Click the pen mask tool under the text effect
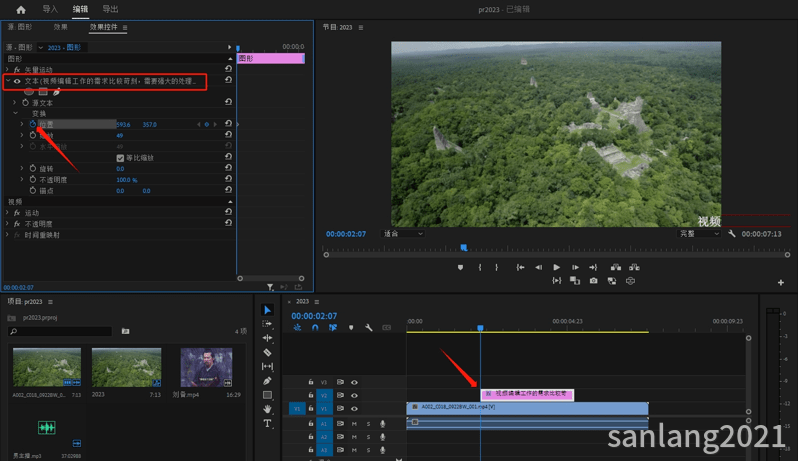This screenshot has height=461, width=798. [56, 92]
